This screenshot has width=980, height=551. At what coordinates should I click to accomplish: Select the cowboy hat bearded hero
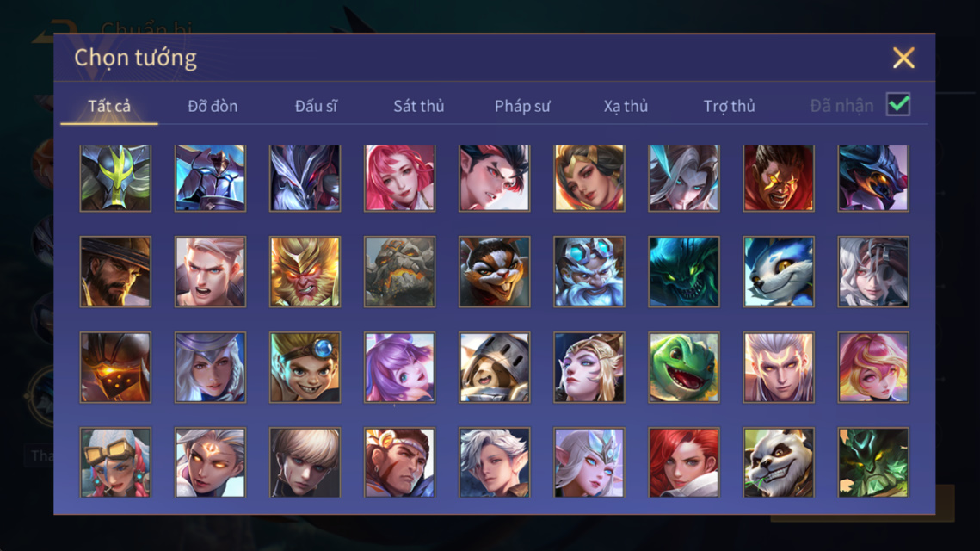(115, 271)
